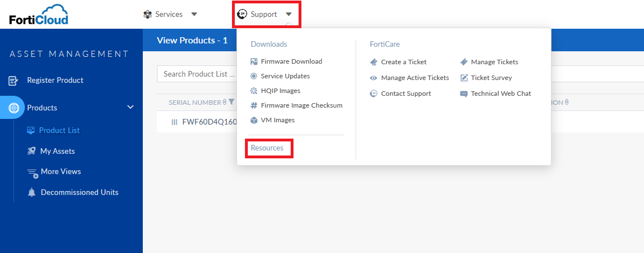Open My Assets in sidebar

pos(58,151)
